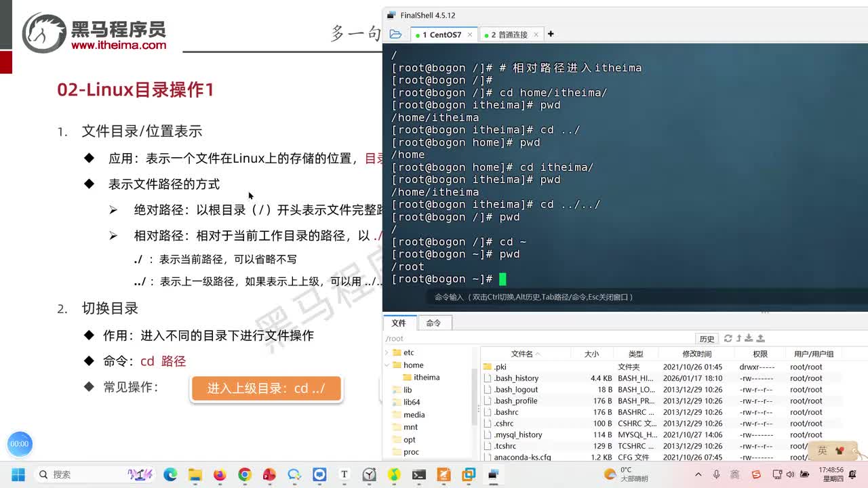868x488 pixels.
Task: Select the 命令 tab
Action: (x=433, y=323)
